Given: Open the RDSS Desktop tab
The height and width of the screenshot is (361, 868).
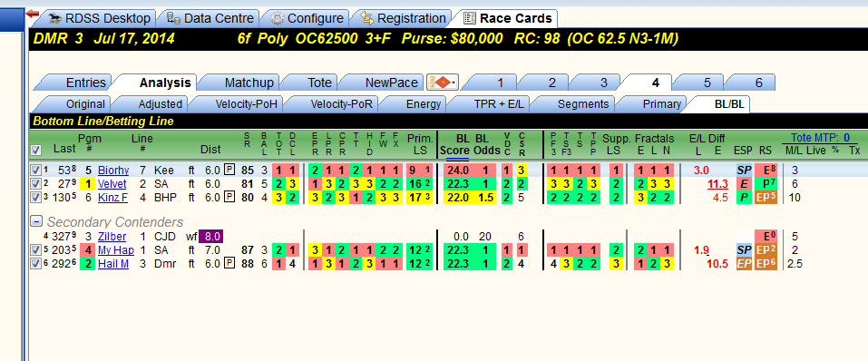Looking at the screenshot, I should (x=100, y=18).
